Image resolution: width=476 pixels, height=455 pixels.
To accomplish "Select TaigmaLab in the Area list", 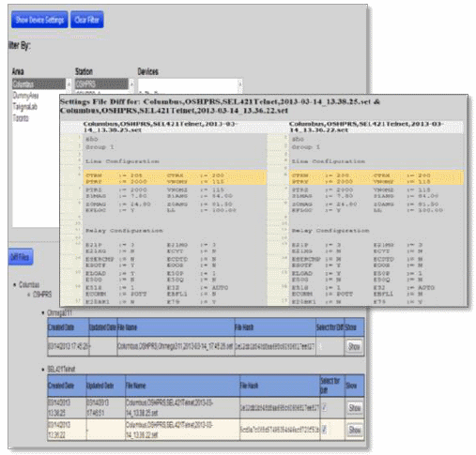I will point(25,107).
